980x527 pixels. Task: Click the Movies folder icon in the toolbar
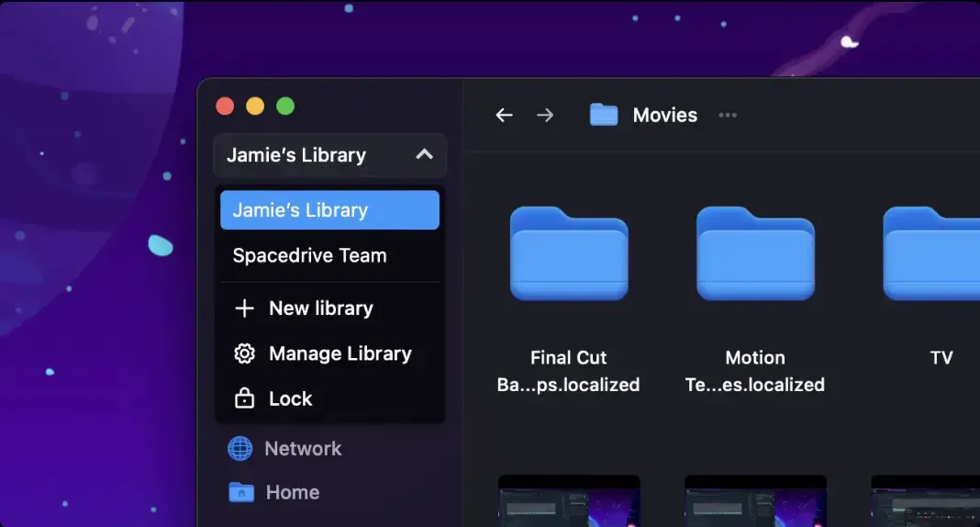point(604,115)
